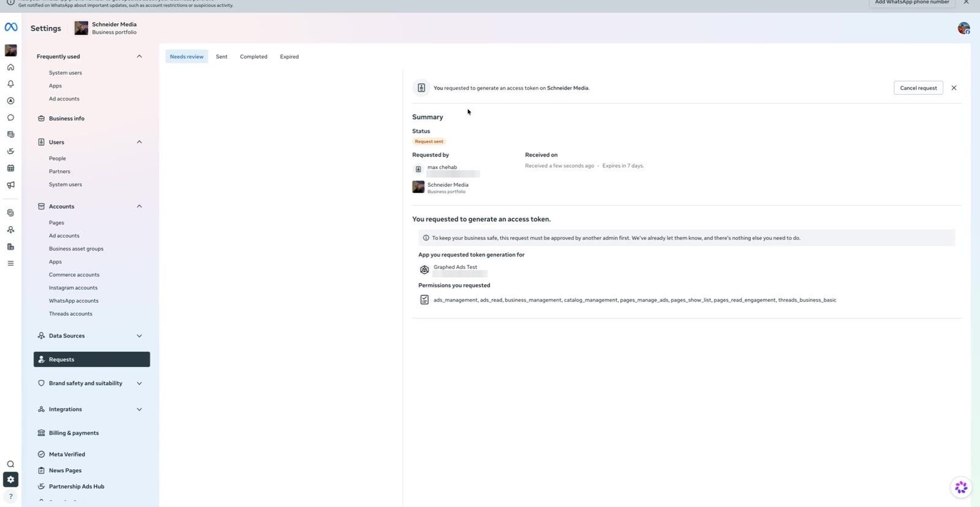The width and height of the screenshot is (980, 507).
Task: Collapse the Frequently used section
Action: click(139, 56)
